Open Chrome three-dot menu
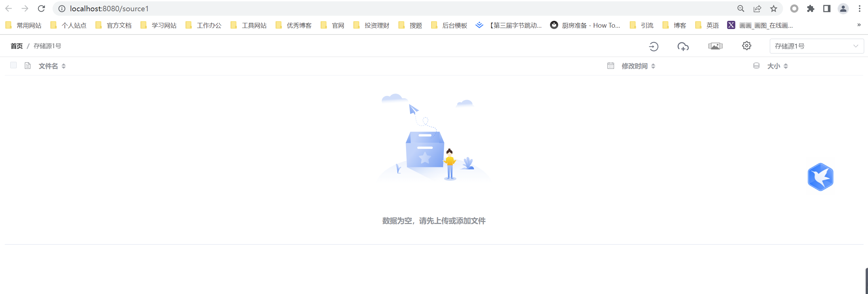 tap(859, 9)
